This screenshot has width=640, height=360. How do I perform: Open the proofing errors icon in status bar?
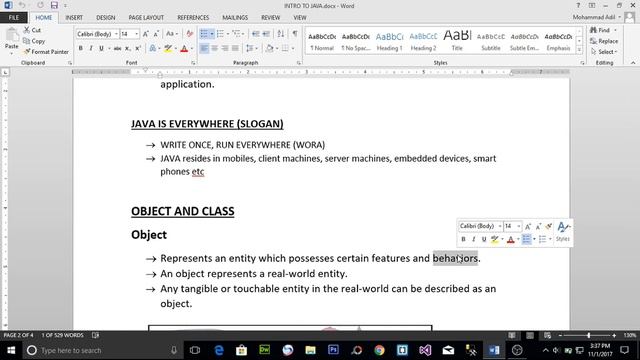coord(95,335)
